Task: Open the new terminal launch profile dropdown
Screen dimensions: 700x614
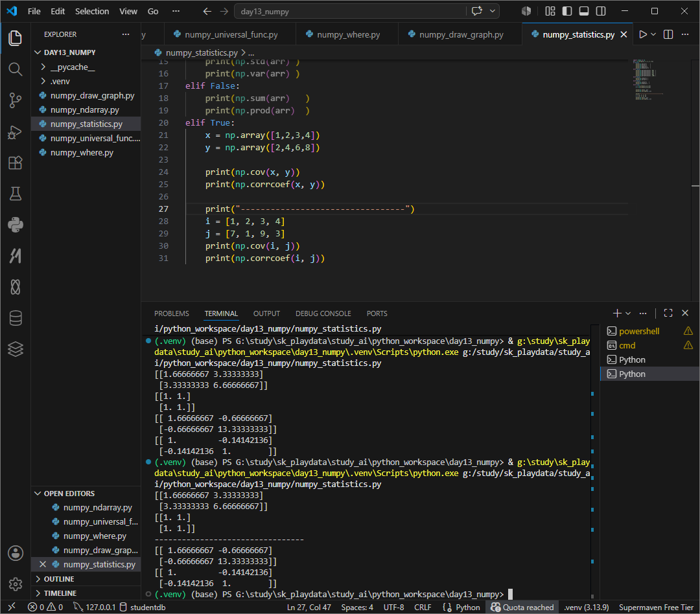Action: [x=628, y=313]
